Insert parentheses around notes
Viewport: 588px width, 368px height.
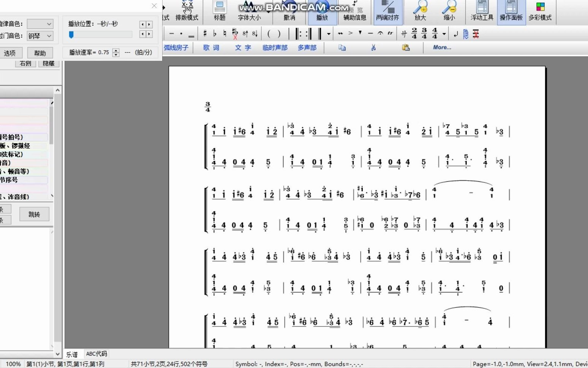tap(274, 34)
